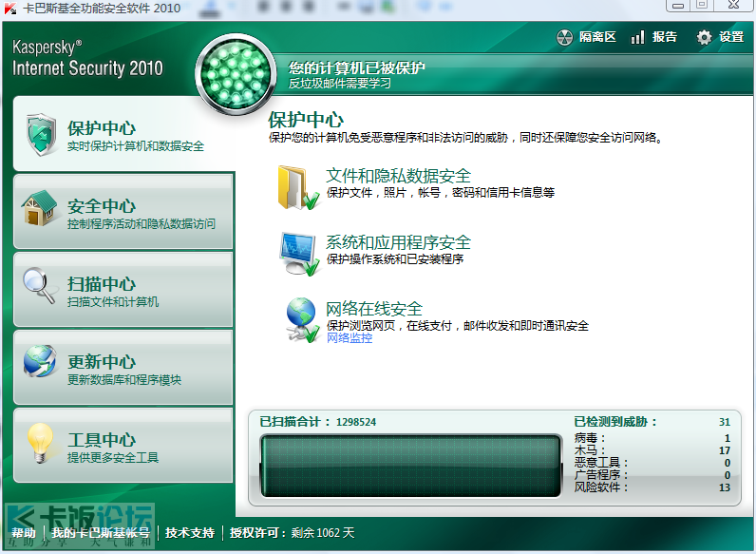Click the 设置 gear icon
The image size is (756, 554).
(x=704, y=37)
